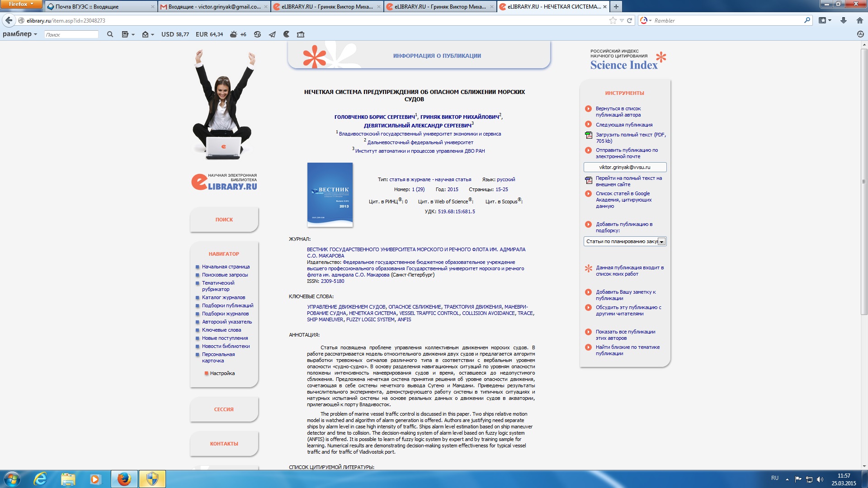This screenshot has height=488, width=868.
Task: Open the 'Следующая публикация' link
Action: coord(623,125)
